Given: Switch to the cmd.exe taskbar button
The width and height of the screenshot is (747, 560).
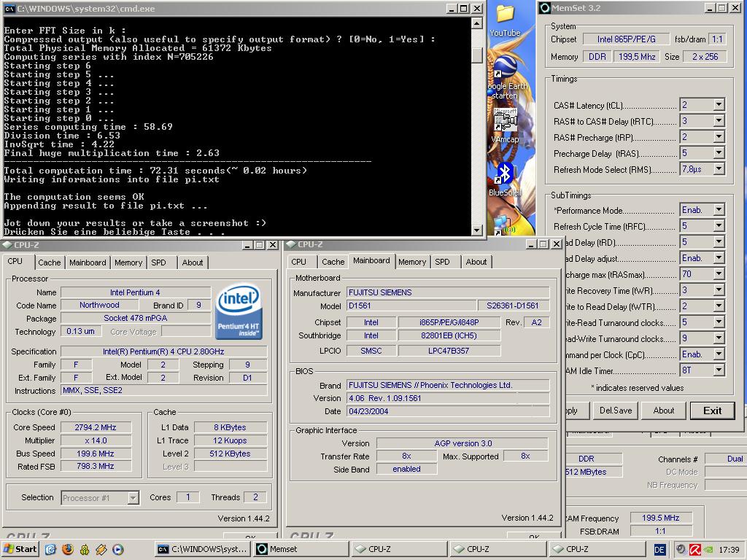Looking at the screenshot, I should point(204,549).
